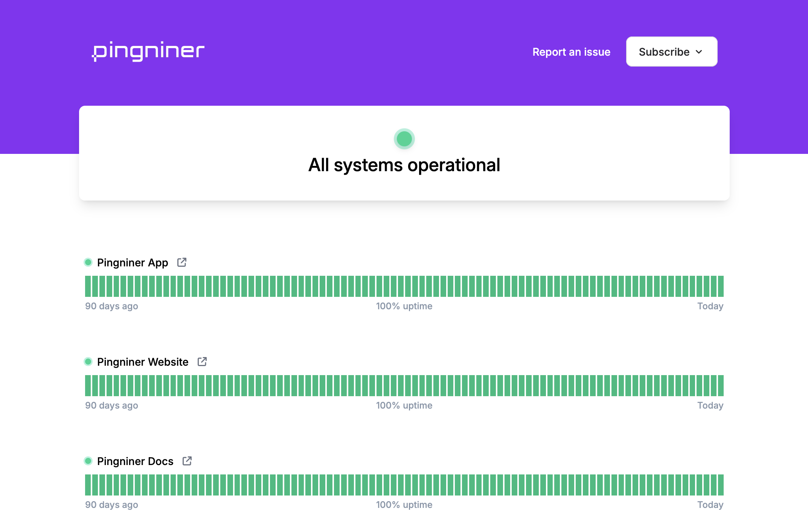Open external link icon beside Pingniner Website
The width and height of the screenshot is (808, 532).
coord(202,362)
